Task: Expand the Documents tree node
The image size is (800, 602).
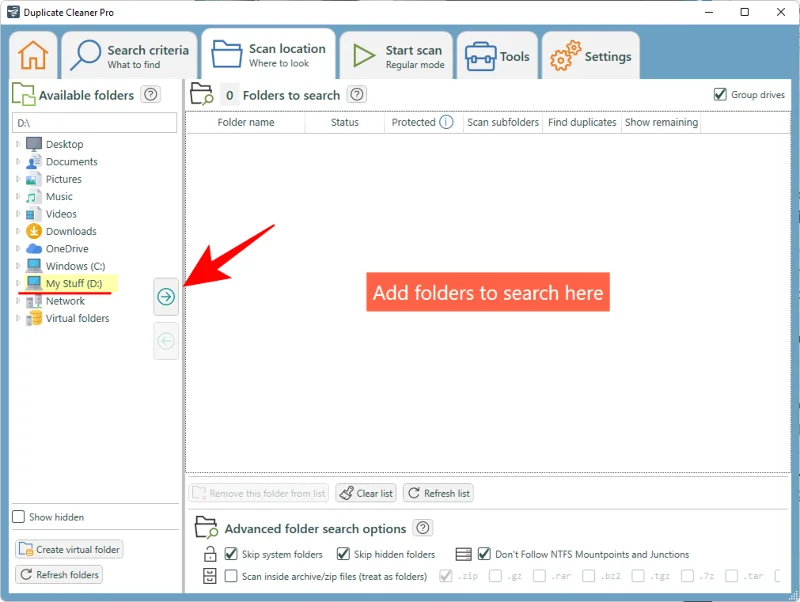Action: (x=17, y=162)
